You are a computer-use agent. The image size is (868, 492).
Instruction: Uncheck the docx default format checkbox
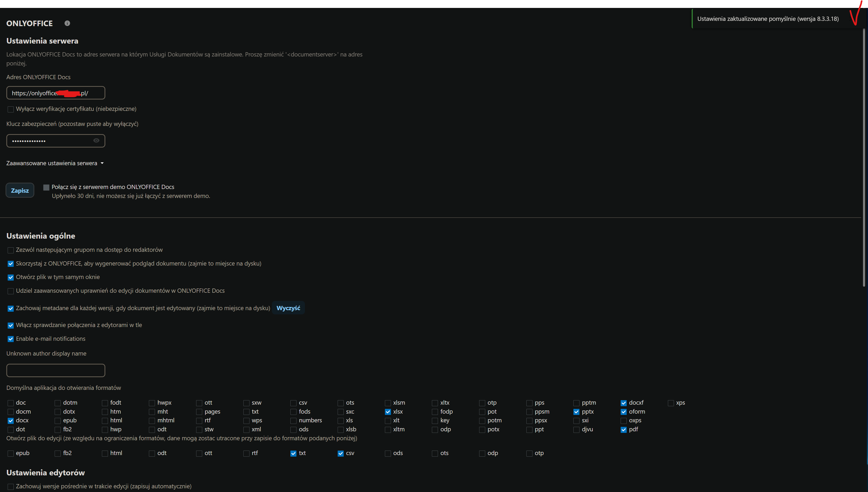11,421
